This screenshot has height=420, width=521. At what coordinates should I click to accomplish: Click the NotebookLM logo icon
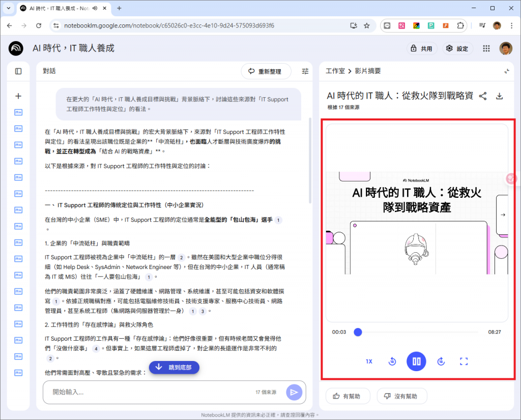[x=16, y=48]
